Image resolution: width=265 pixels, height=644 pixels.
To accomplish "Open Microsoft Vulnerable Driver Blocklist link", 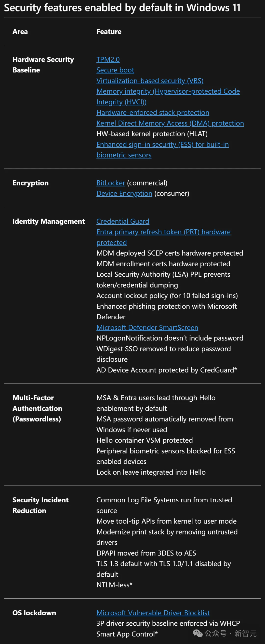I will (153, 613).
